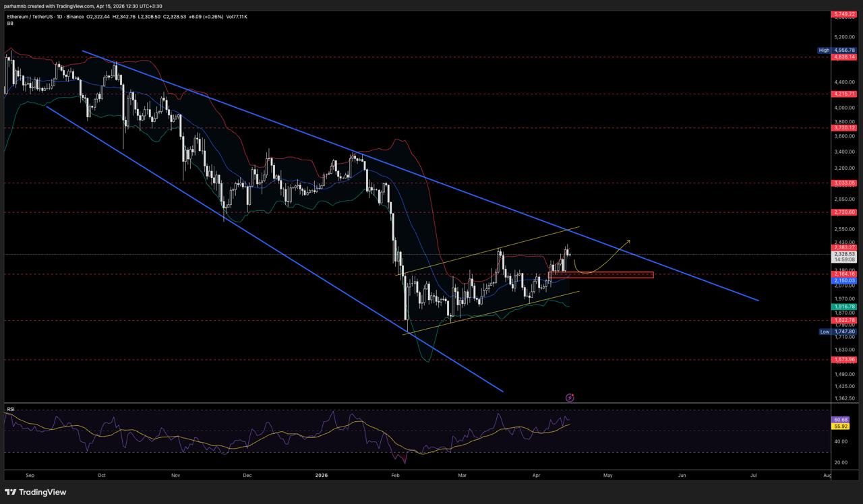Click the Mar label on the time axis

463,475
